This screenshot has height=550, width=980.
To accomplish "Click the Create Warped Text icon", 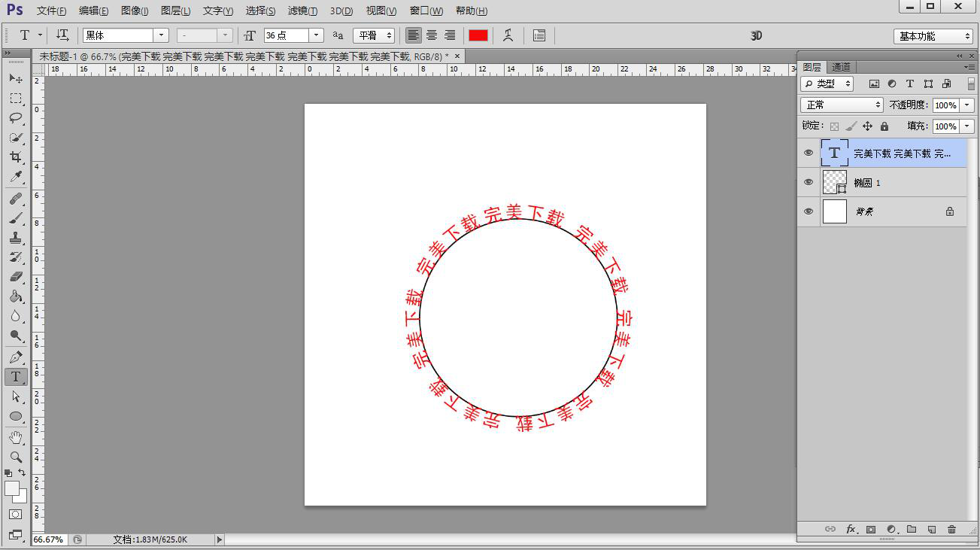I will coord(508,35).
